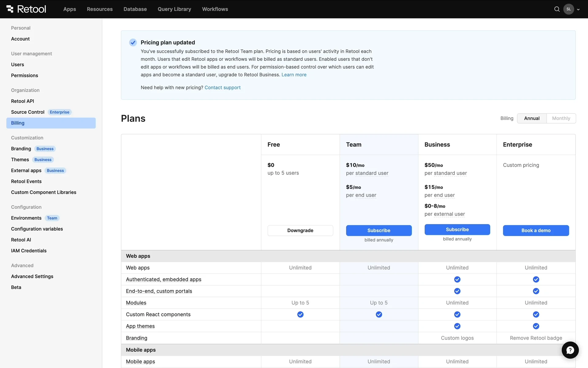Click Business checkmark for End-to-end, custom portals
This screenshot has width=588, height=368.
coord(457,291)
